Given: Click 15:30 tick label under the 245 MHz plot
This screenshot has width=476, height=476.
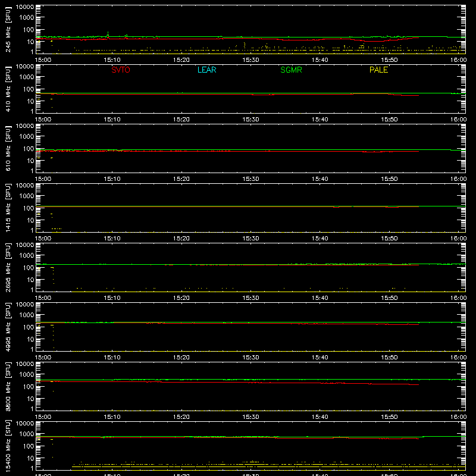Looking at the screenshot, I should [250, 60].
